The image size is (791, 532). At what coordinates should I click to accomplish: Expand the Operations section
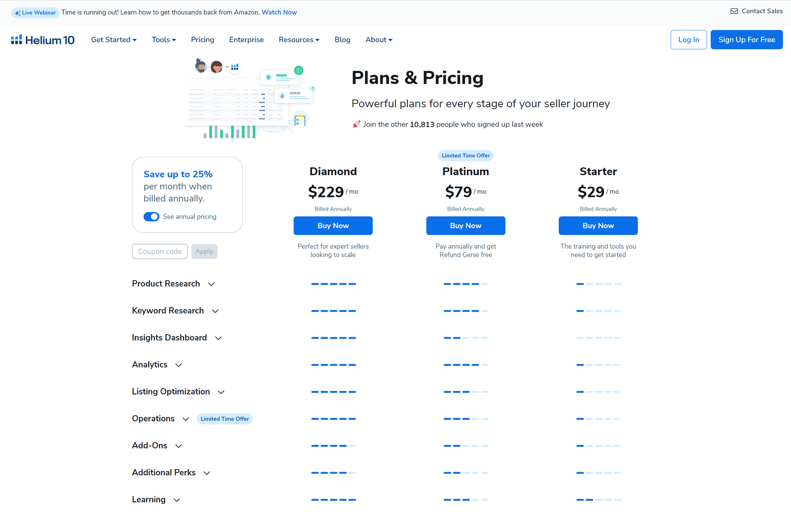[161, 419]
